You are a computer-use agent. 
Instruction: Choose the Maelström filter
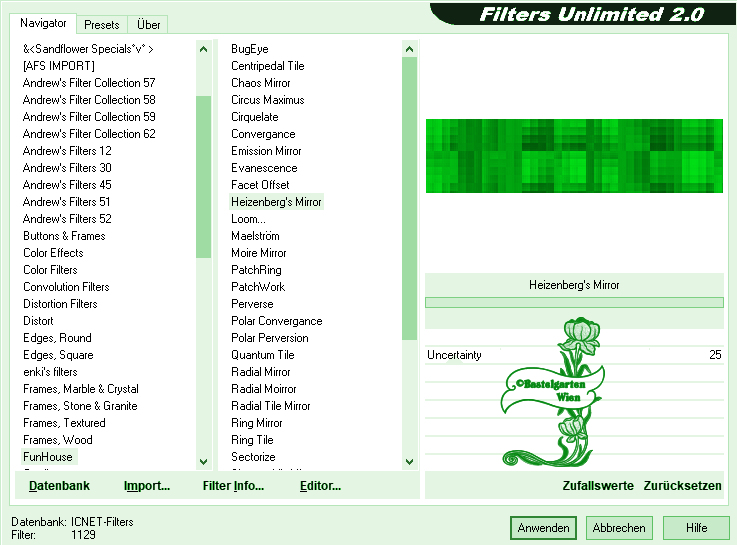click(255, 236)
